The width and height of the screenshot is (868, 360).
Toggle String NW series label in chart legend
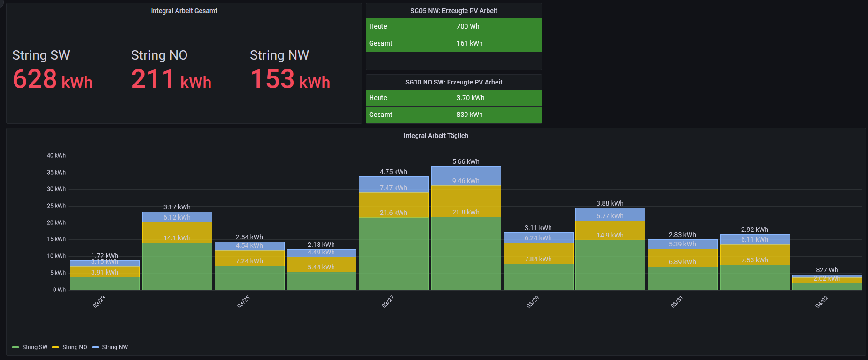[115, 347]
